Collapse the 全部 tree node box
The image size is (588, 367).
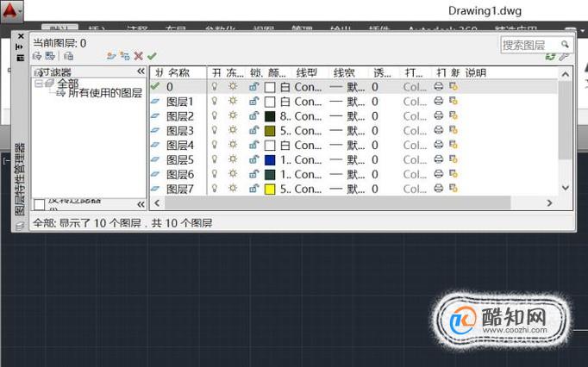pos(38,84)
